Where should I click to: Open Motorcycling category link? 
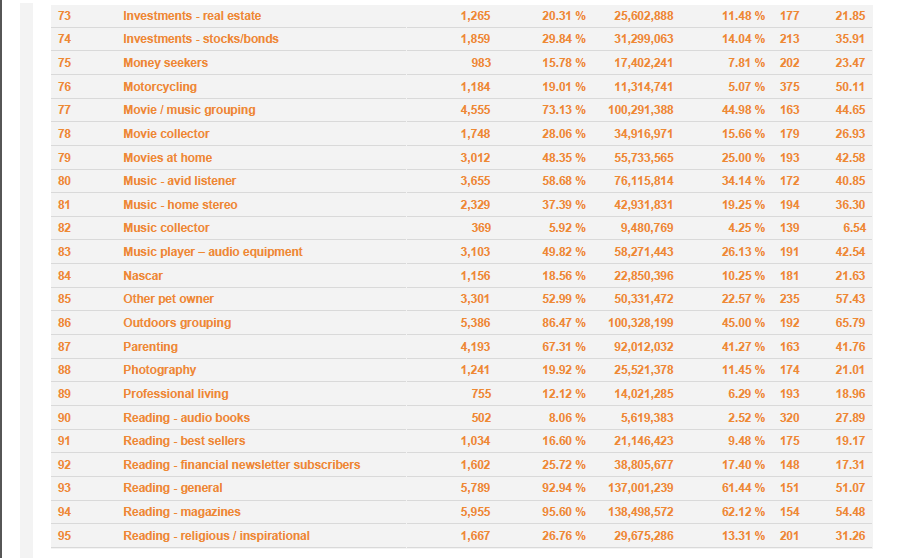160,86
